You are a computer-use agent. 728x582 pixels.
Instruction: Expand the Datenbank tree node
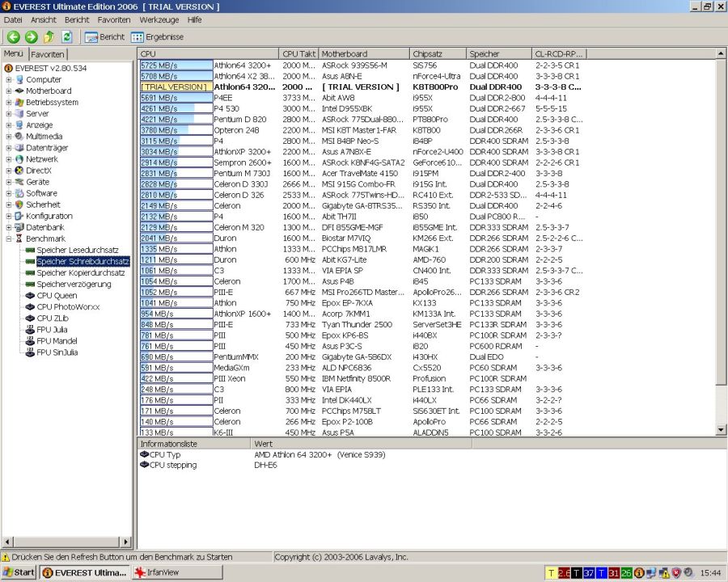click(x=8, y=227)
